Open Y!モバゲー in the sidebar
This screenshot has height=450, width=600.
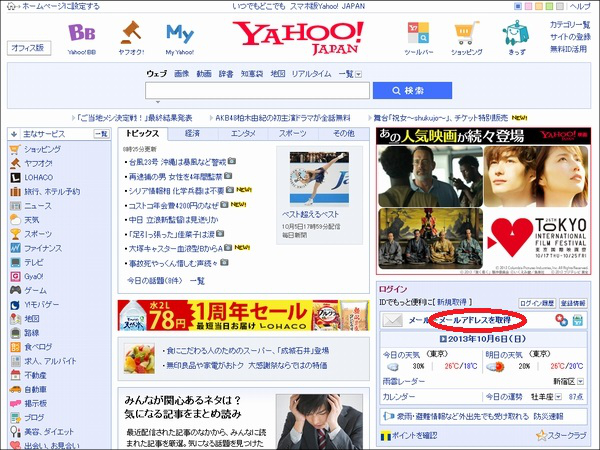(x=41, y=305)
